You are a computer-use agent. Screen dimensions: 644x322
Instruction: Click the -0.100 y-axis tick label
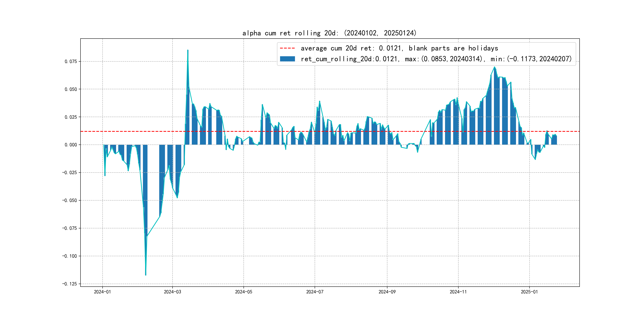[70, 256]
